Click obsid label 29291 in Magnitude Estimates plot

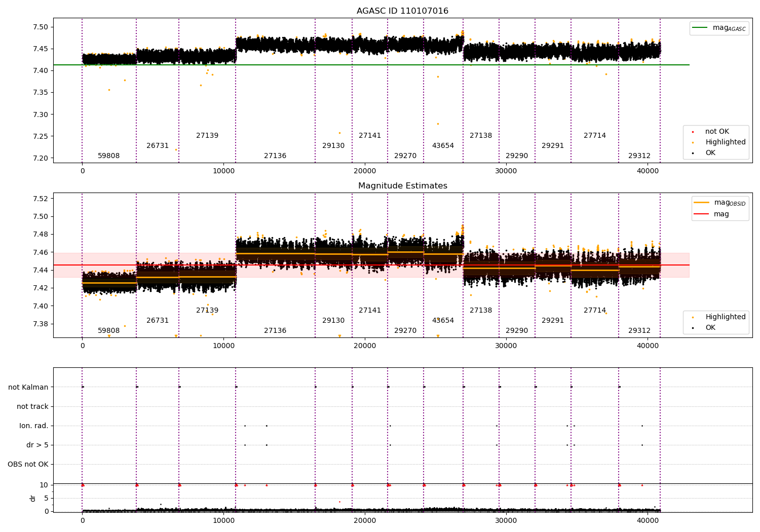point(553,321)
